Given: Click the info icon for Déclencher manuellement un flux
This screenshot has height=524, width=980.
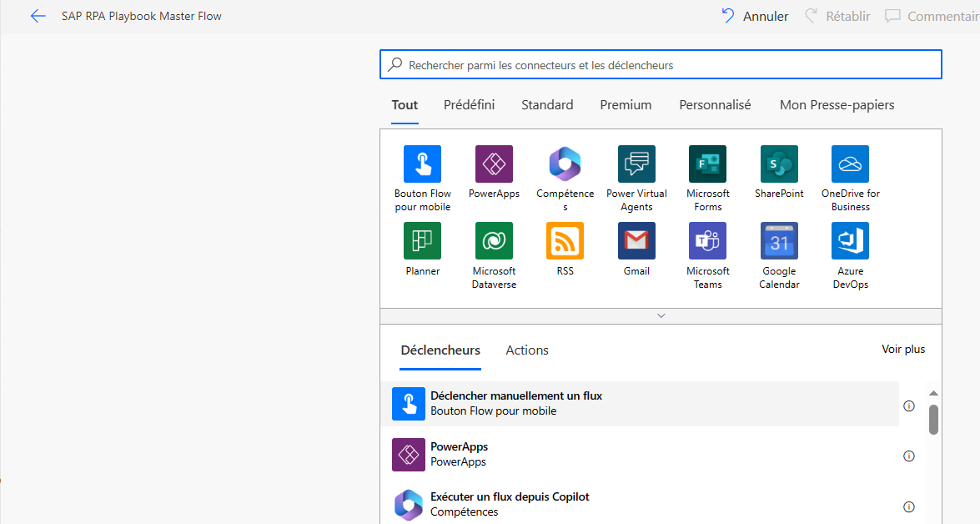Looking at the screenshot, I should click(x=909, y=406).
